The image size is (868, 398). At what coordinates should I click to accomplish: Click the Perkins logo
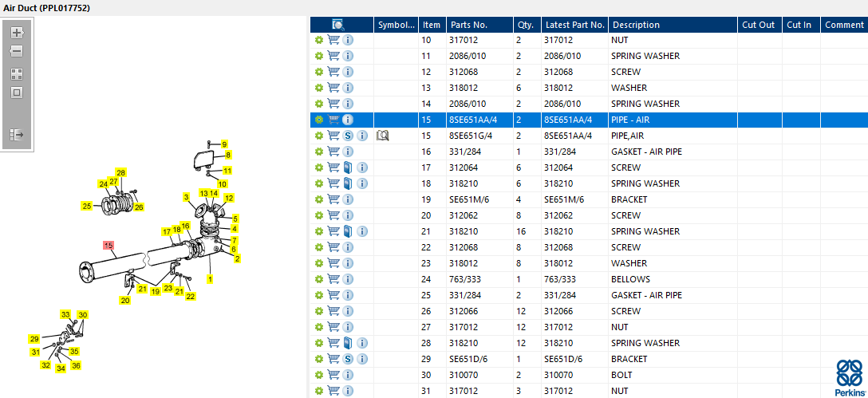click(x=849, y=376)
